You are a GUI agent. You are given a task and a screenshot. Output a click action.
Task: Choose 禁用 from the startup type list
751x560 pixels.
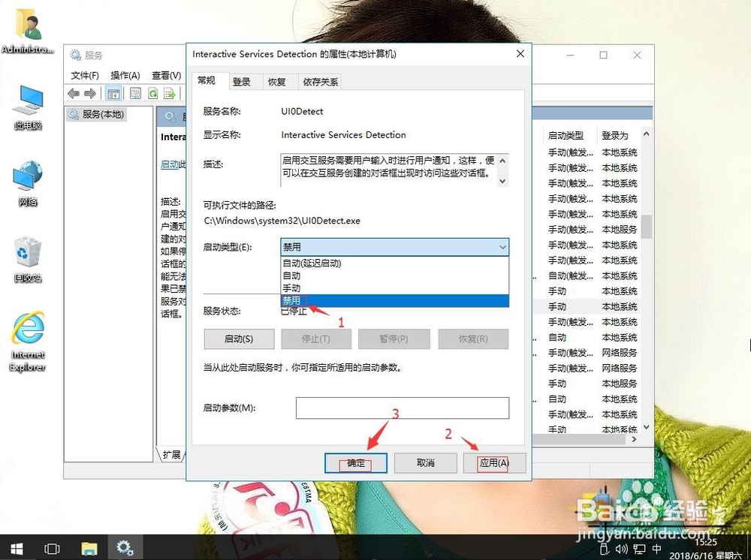click(395, 300)
